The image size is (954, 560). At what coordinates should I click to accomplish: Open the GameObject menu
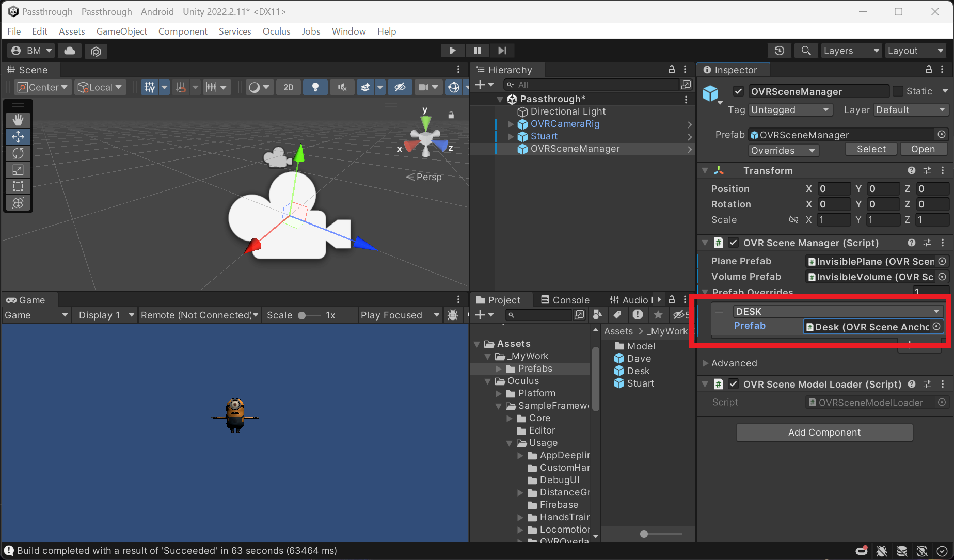pyautogui.click(x=122, y=31)
